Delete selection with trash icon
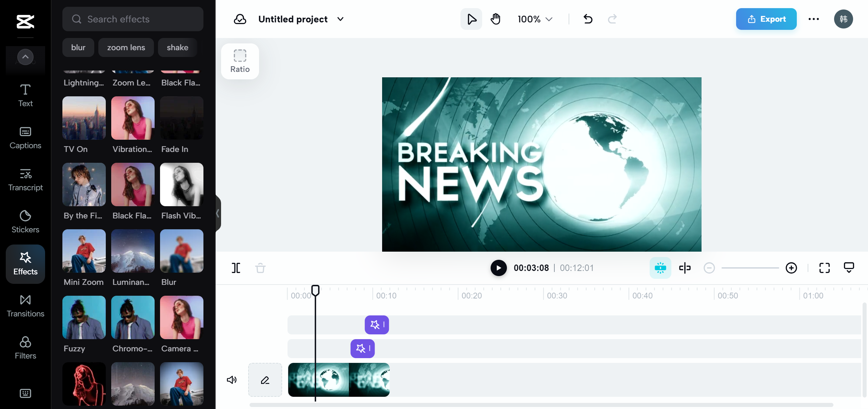This screenshot has width=868, height=409. (260, 268)
